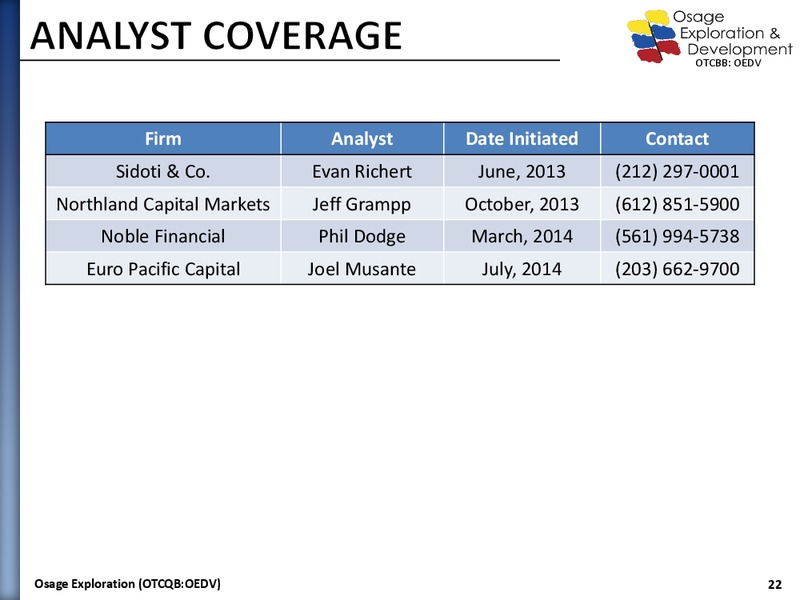Click the 'Date Initiated' column header
This screenshot has height=600, width=800.
[x=521, y=139]
